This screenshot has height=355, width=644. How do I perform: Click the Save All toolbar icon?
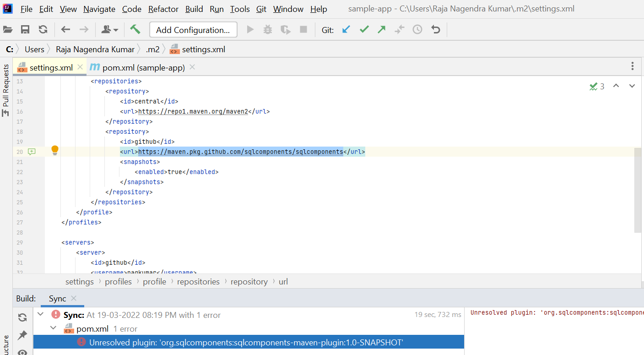tap(25, 30)
